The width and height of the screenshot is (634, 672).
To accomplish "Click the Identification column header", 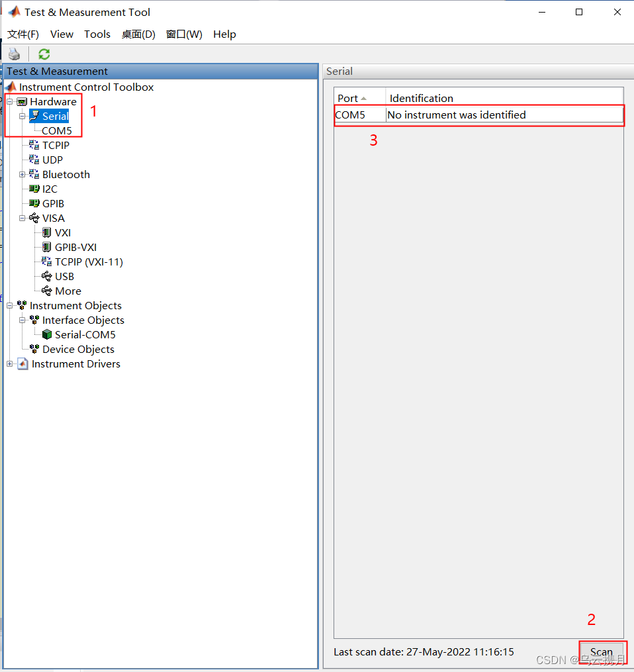I will (505, 98).
